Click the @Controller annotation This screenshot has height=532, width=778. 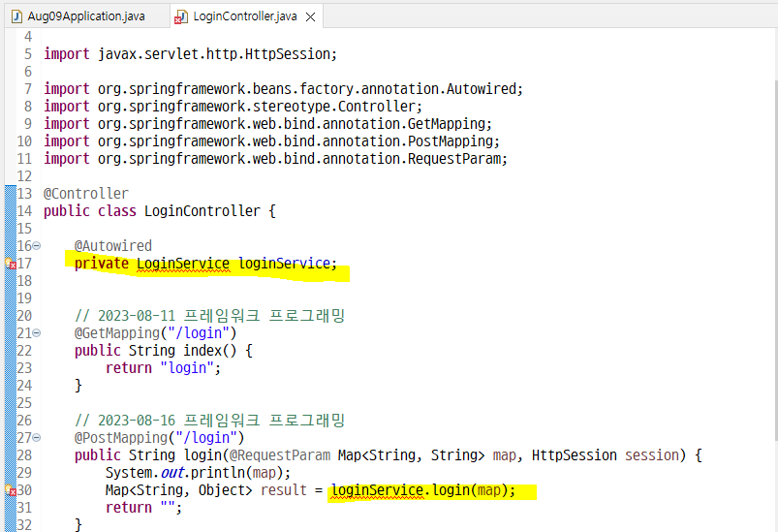coord(86,194)
